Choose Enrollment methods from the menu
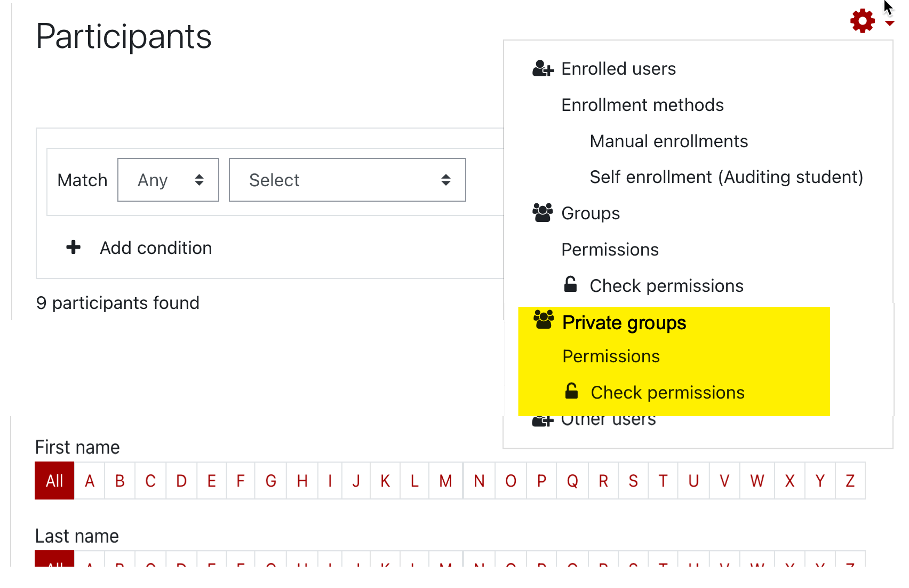The width and height of the screenshot is (909, 588). click(x=642, y=105)
